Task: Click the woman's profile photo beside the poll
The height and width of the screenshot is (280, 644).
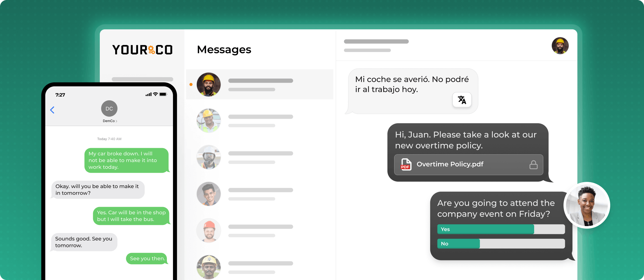Action: point(587,205)
